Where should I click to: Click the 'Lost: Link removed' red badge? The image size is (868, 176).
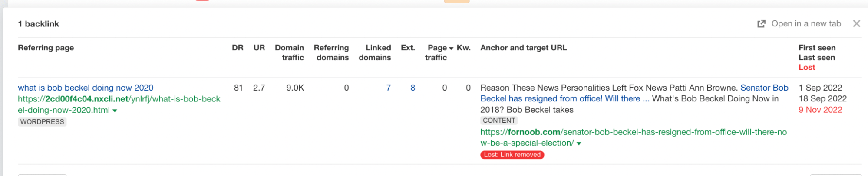(512, 155)
